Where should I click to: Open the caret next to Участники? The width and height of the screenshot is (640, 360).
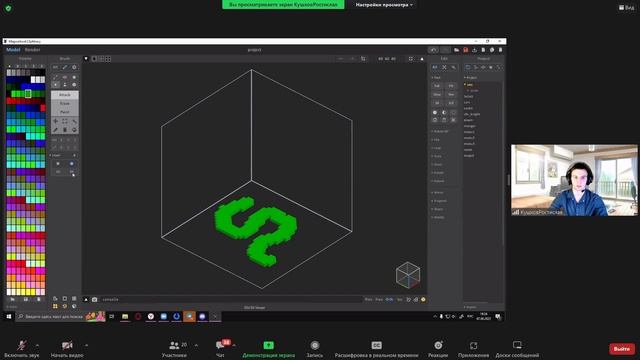[x=196, y=345]
